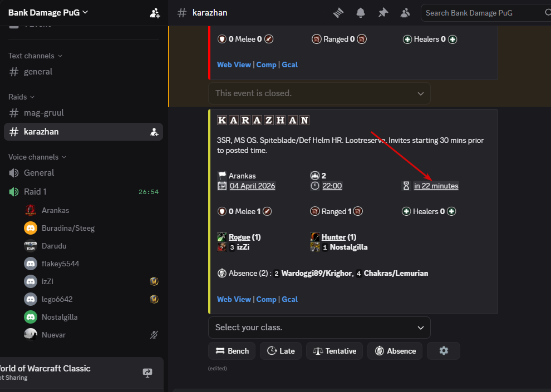
Task: Toggle Absence signup button
Action: [395, 351]
